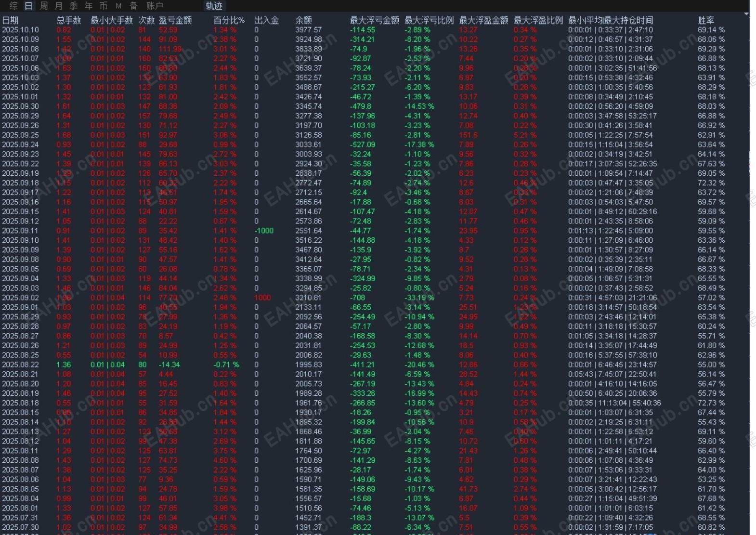Select holding time 0:01:13 | 1:22:45 | 5:09:00
Viewport: 756px width, 535px height.
pos(611,231)
